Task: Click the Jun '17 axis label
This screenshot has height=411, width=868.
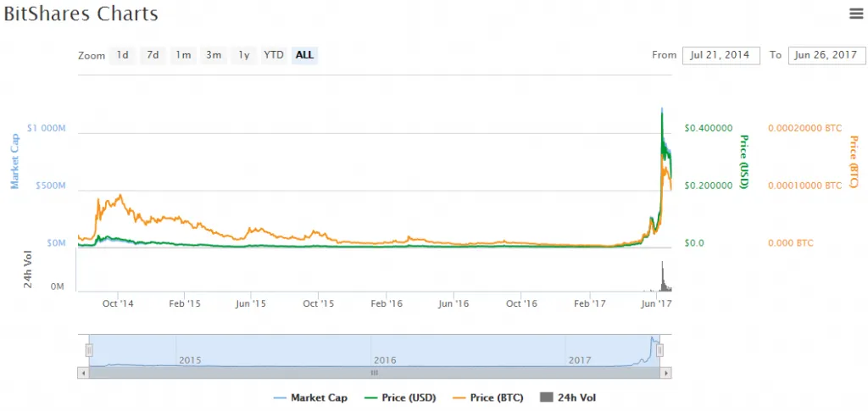Action: click(x=657, y=303)
